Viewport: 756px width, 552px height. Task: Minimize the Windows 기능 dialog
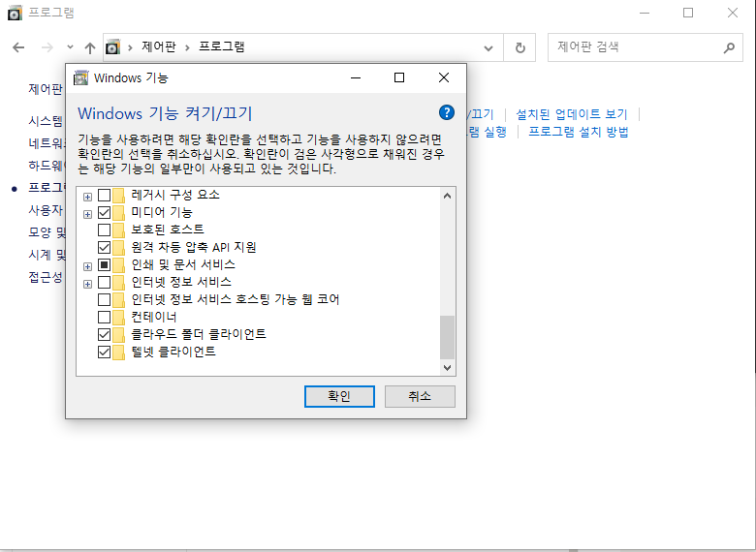(x=356, y=77)
